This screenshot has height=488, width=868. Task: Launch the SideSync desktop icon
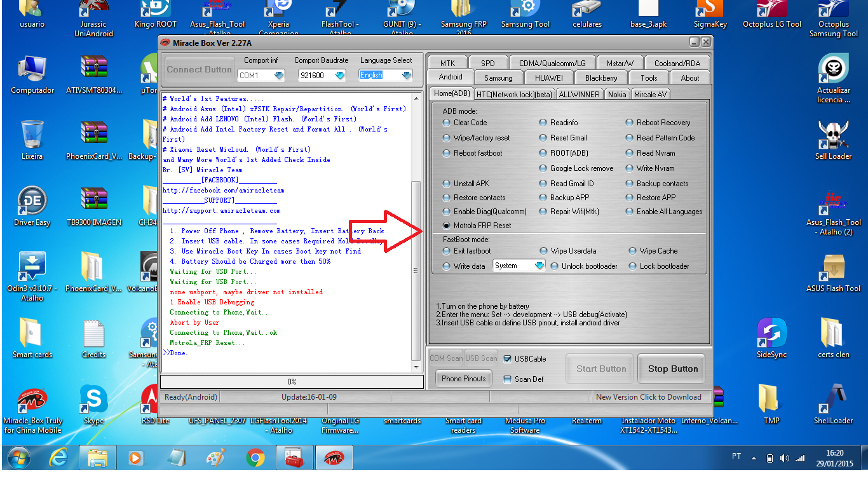pos(772,338)
